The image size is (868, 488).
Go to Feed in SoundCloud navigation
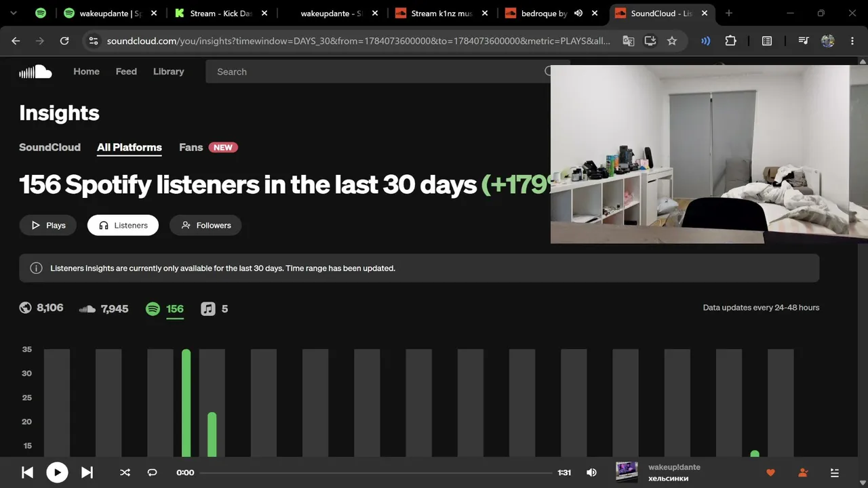coord(126,71)
